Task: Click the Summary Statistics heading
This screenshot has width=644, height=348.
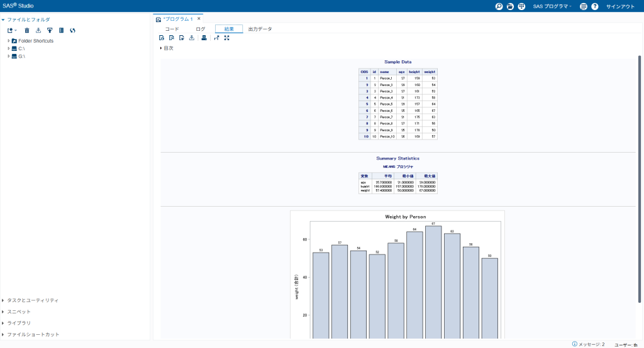Action: (x=397, y=158)
